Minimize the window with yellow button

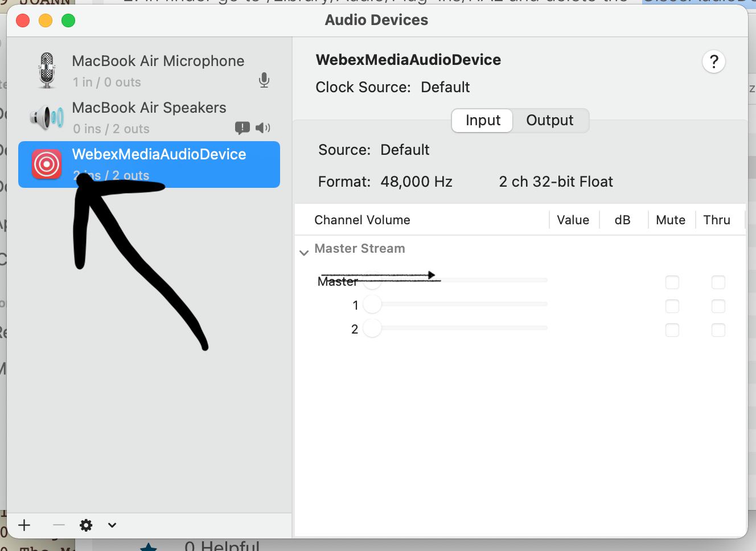[x=46, y=20]
